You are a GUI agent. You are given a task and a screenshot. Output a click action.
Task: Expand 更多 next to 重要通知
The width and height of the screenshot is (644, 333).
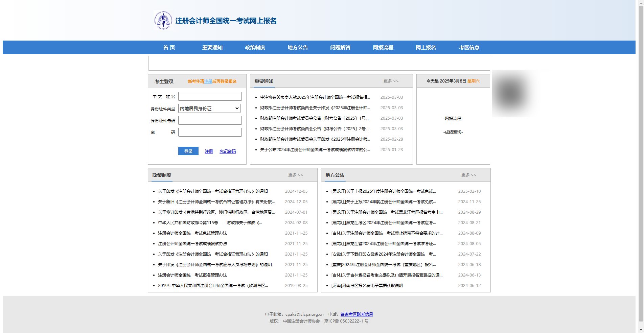point(391,81)
